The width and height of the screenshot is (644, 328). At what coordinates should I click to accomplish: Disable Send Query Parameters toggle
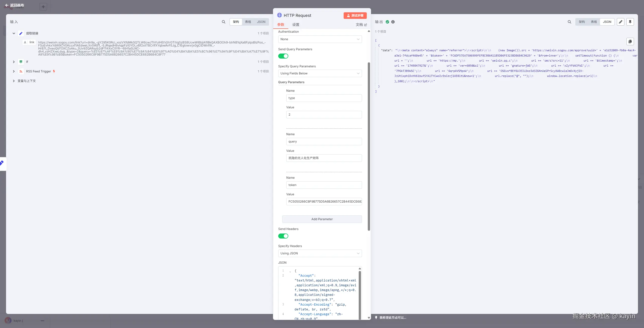(x=283, y=56)
